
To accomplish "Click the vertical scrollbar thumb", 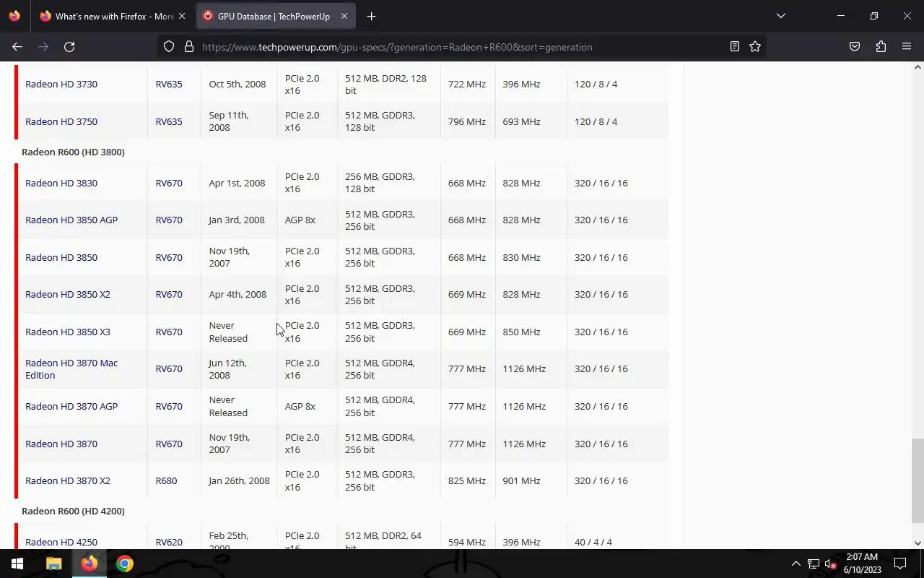I will pyautogui.click(x=918, y=480).
